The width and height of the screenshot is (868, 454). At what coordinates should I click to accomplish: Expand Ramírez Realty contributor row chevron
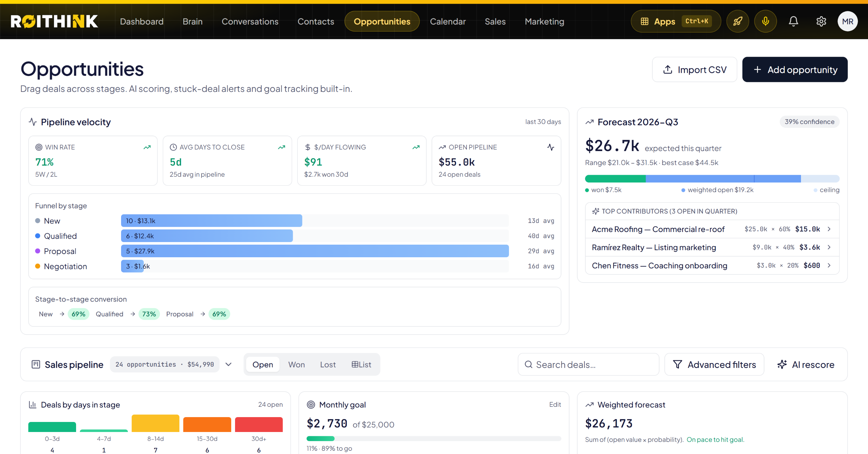829,247
